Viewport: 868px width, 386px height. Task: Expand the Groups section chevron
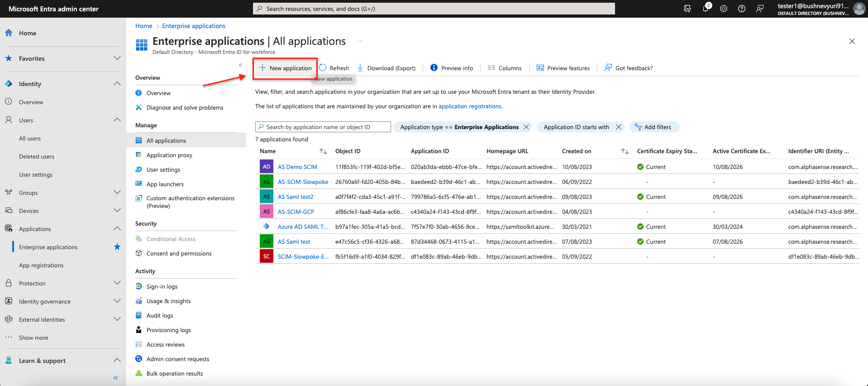pyautogui.click(x=117, y=192)
